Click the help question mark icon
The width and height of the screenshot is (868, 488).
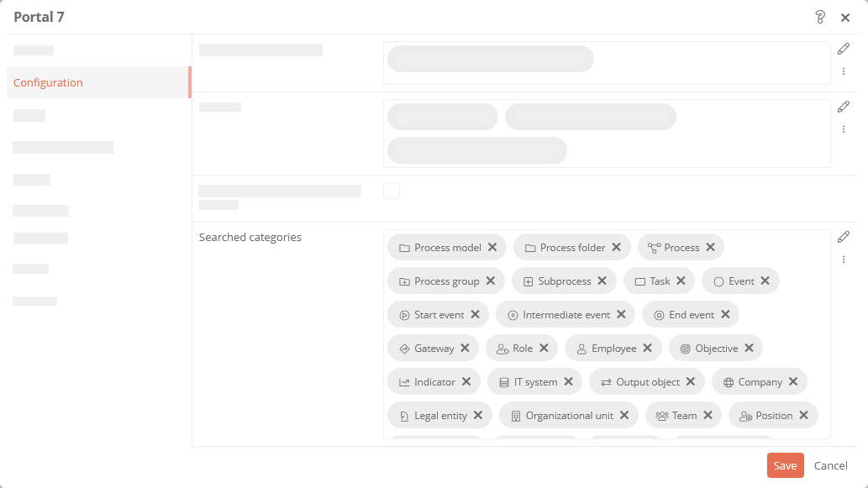[820, 17]
